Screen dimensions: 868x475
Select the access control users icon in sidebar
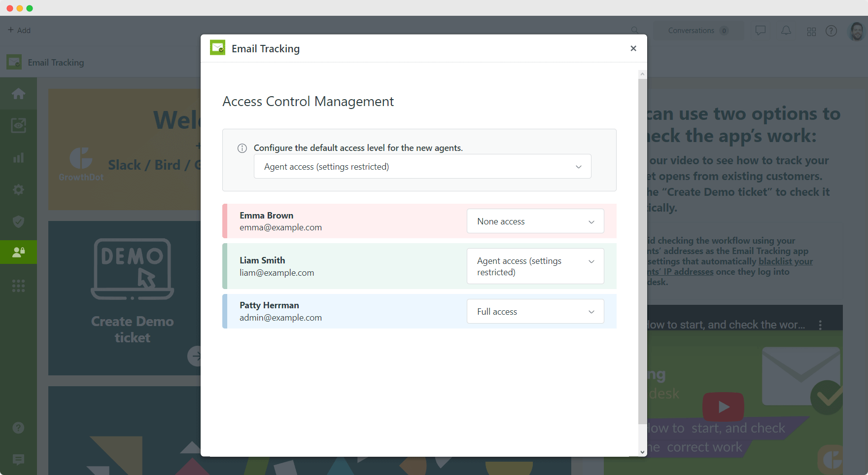coord(18,252)
